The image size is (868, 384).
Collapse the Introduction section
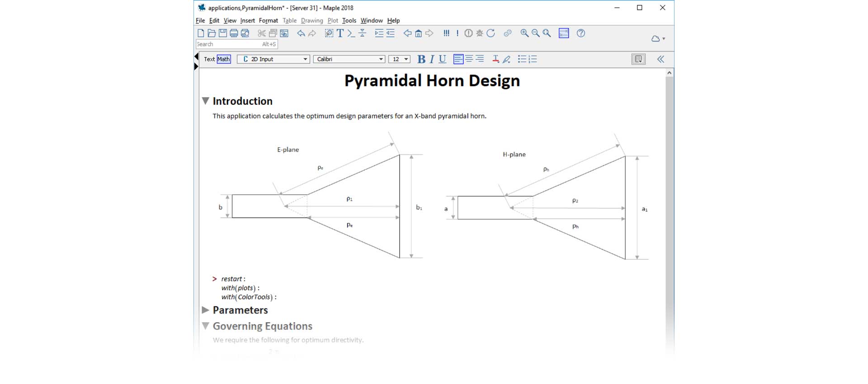(206, 101)
